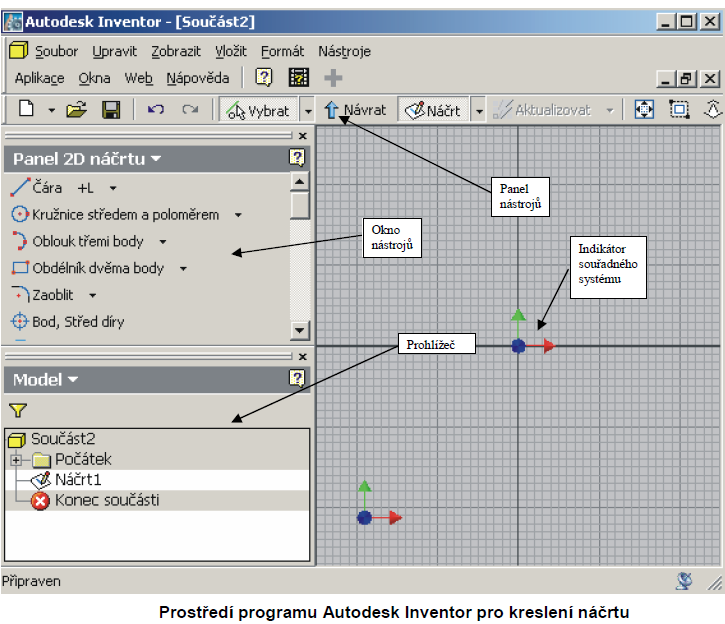This screenshot has height=624, width=725.
Task: Click the Návrat return button
Action: 355,110
